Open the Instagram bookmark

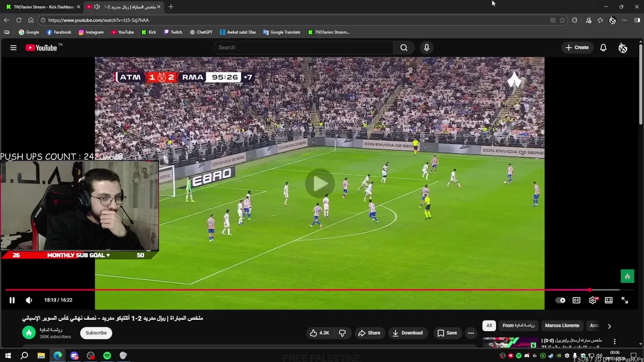point(91,32)
